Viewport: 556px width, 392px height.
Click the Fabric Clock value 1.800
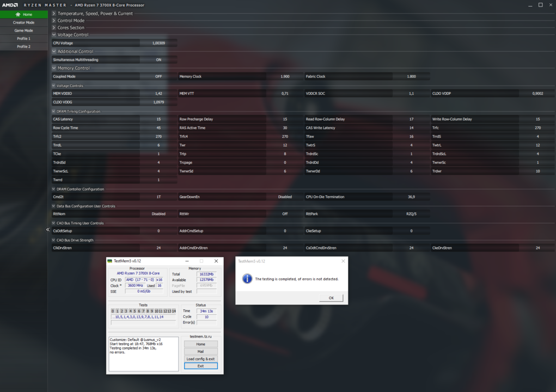point(411,77)
